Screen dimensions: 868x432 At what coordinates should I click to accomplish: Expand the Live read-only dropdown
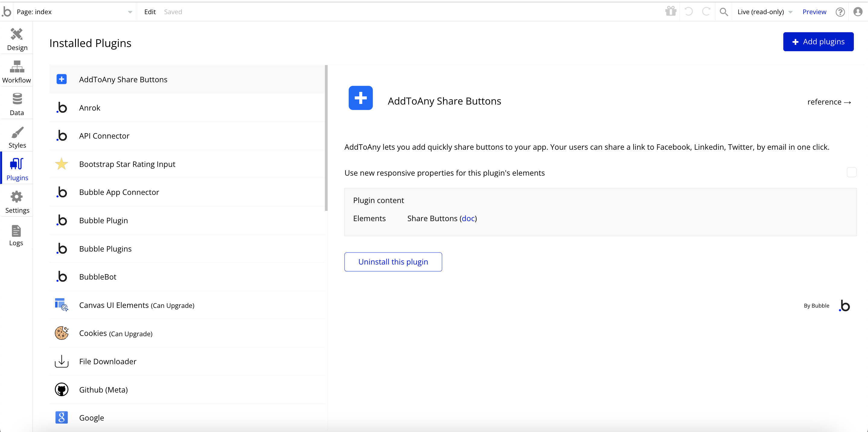[x=793, y=11]
